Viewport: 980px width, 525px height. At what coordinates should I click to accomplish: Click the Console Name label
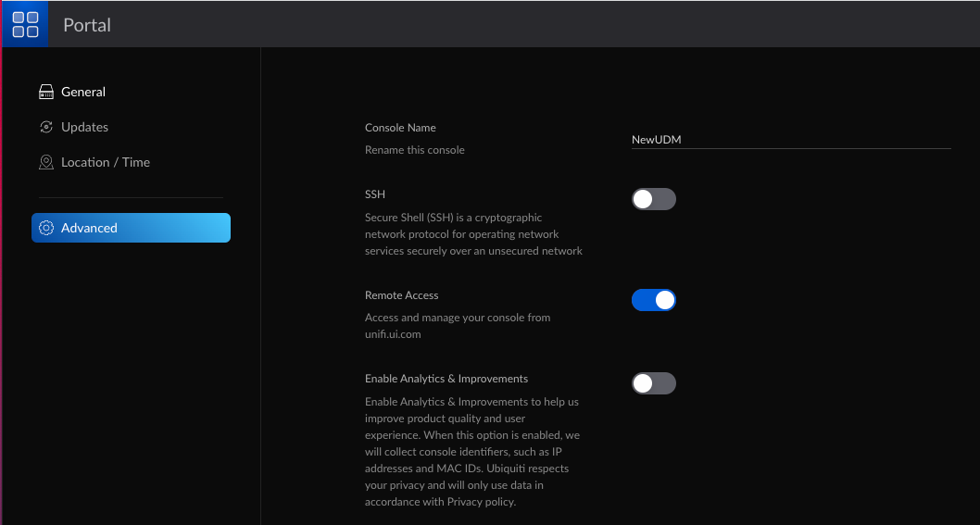coord(400,128)
